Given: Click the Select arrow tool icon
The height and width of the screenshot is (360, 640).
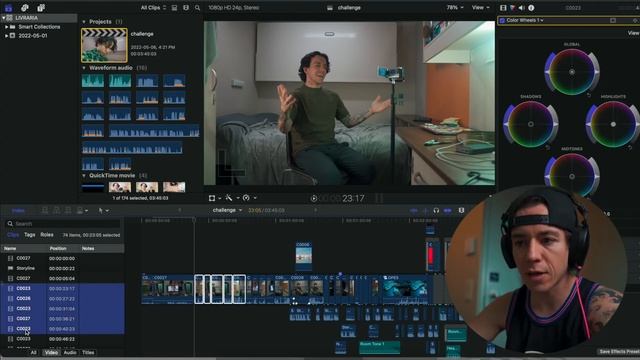Looking at the screenshot, I should (101, 210).
